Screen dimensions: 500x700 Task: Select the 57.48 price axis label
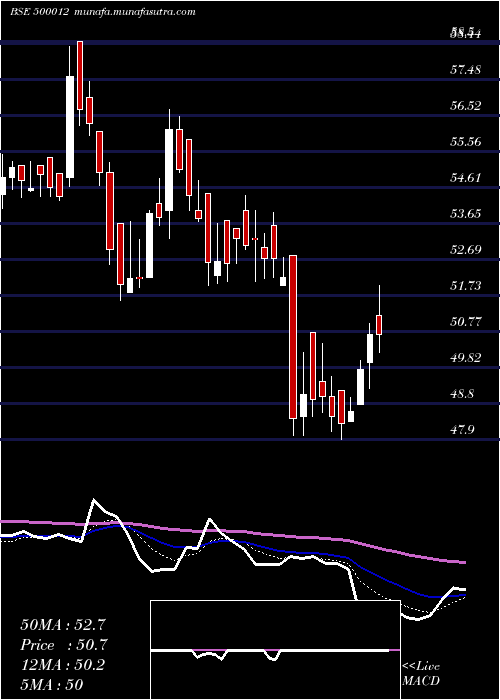(x=466, y=70)
